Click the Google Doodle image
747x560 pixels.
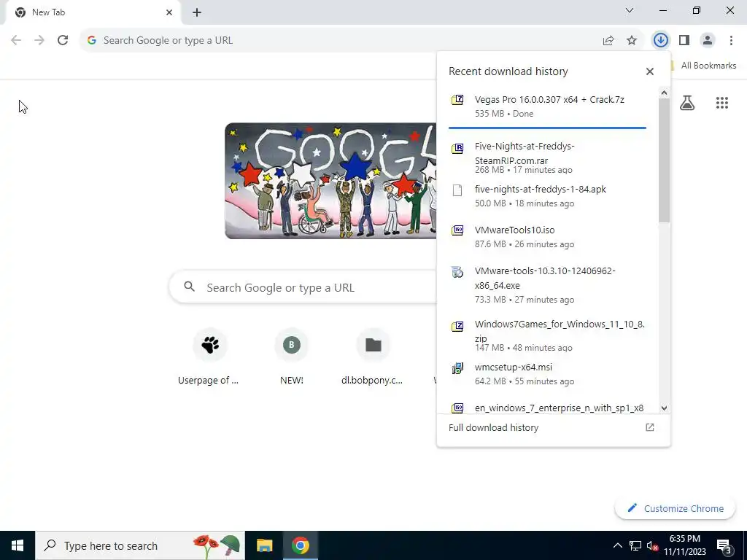330,181
